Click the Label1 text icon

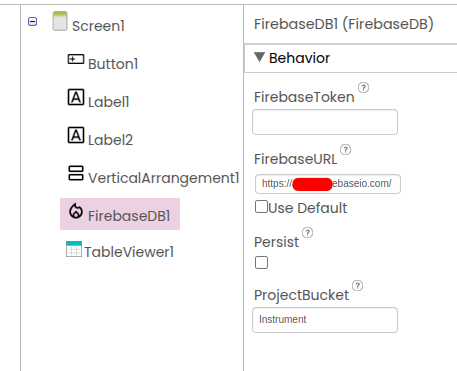pos(76,97)
